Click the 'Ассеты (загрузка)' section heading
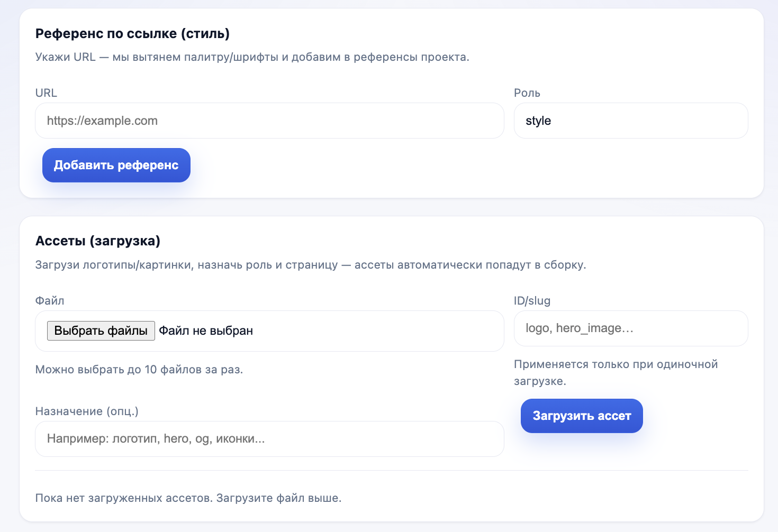 [98, 241]
